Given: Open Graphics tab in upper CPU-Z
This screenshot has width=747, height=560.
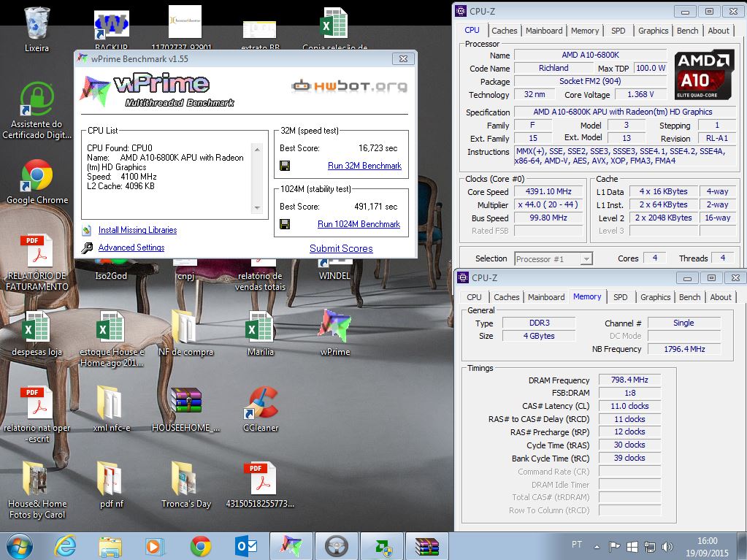Looking at the screenshot, I should point(653,31).
